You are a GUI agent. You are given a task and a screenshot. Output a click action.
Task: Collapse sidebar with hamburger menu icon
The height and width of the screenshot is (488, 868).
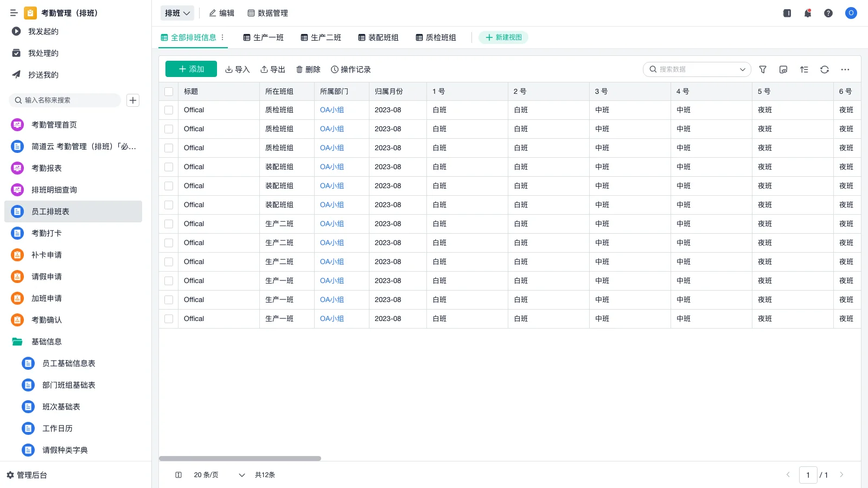(x=14, y=13)
